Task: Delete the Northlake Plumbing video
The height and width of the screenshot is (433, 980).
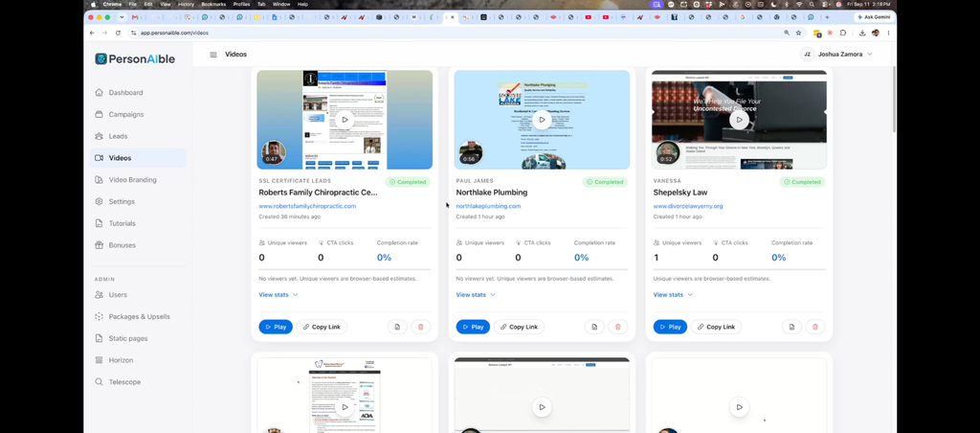Action: pyautogui.click(x=618, y=327)
